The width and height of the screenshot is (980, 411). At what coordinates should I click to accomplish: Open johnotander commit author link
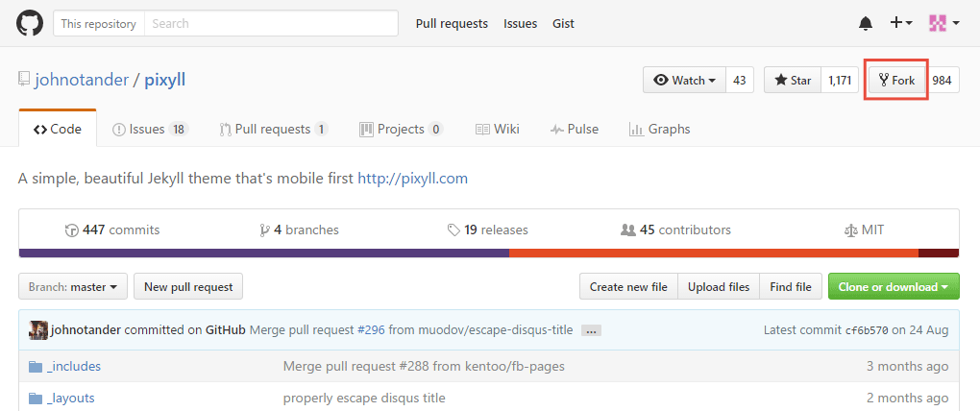86,329
